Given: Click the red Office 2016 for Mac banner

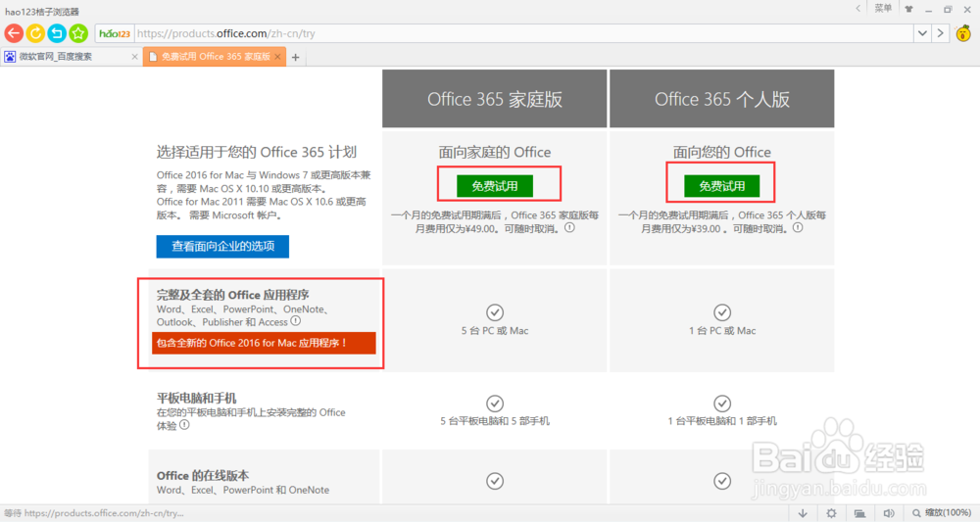Looking at the screenshot, I should click(x=264, y=343).
